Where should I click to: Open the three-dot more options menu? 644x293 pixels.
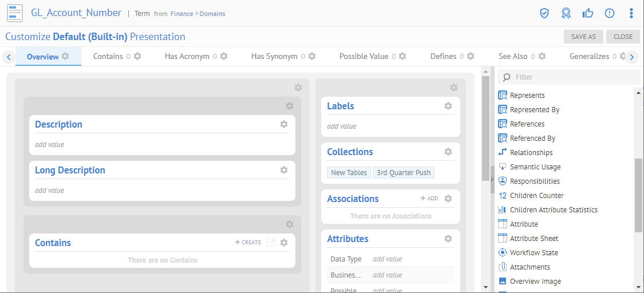coord(631,13)
